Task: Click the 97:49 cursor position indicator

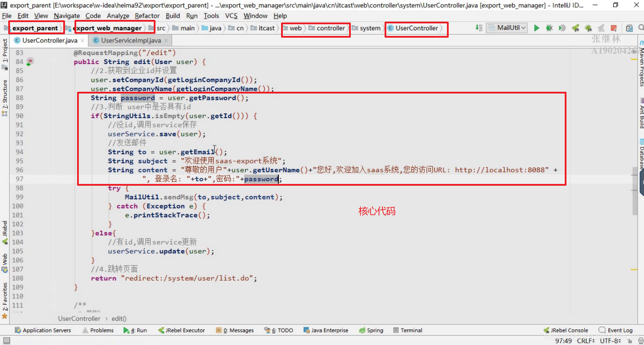Action: pos(563,341)
